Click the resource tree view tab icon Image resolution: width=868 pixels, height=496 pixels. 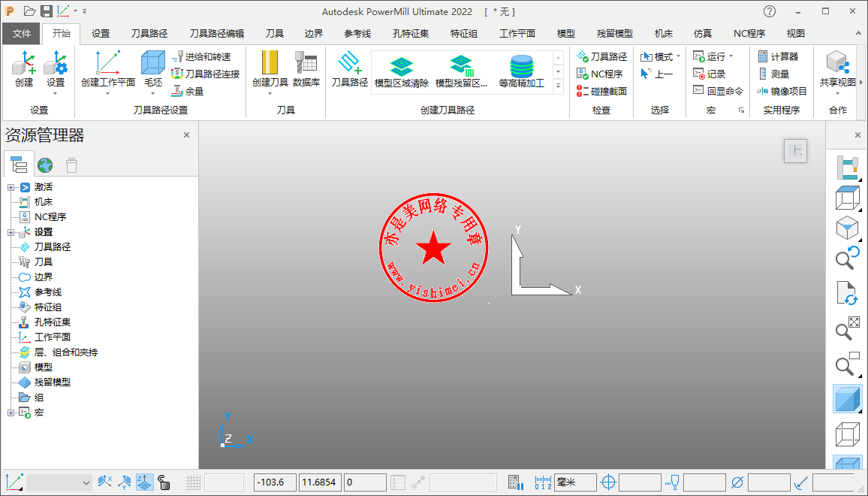coord(19,165)
